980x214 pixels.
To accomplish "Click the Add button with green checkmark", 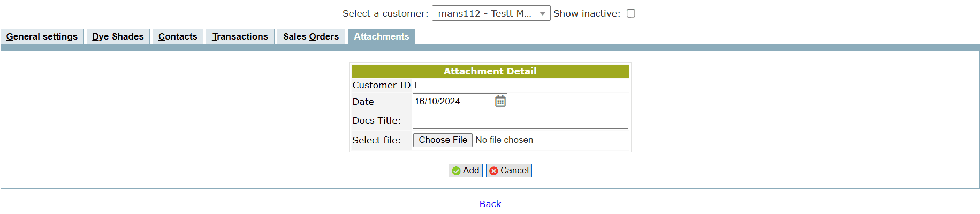I will pos(465,170).
